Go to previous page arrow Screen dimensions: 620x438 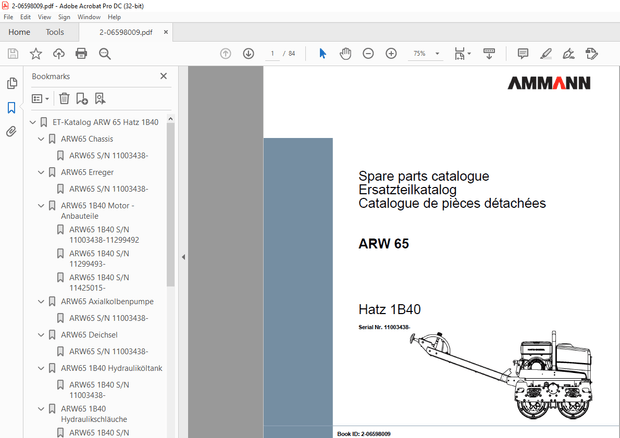tap(225, 53)
